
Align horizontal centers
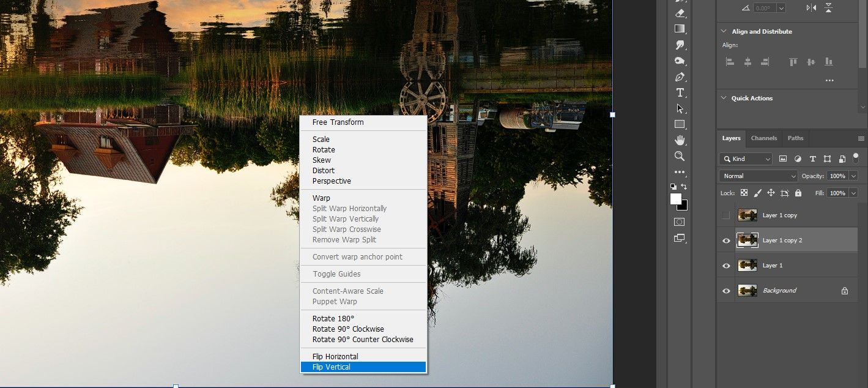point(747,62)
